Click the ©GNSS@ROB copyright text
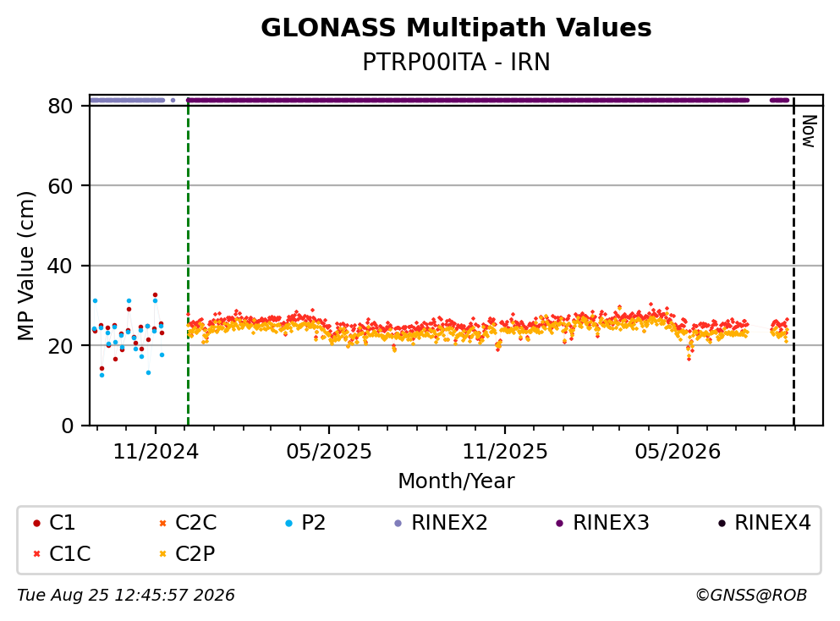Screen dimensions: 840x621 tap(751, 596)
